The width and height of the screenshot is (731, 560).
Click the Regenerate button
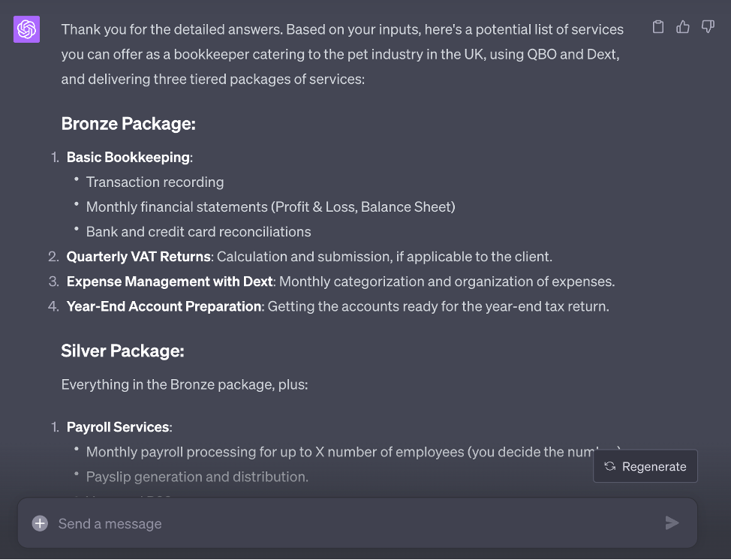(645, 466)
